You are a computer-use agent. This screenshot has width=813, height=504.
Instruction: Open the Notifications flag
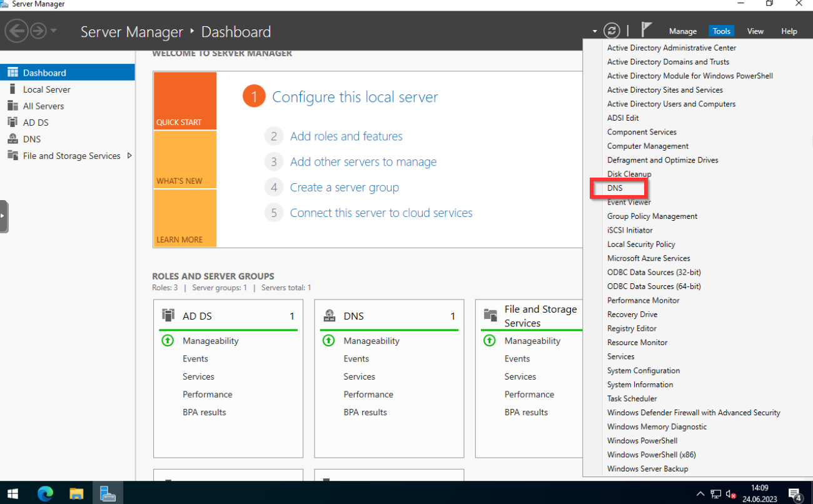tap(647, 30)
